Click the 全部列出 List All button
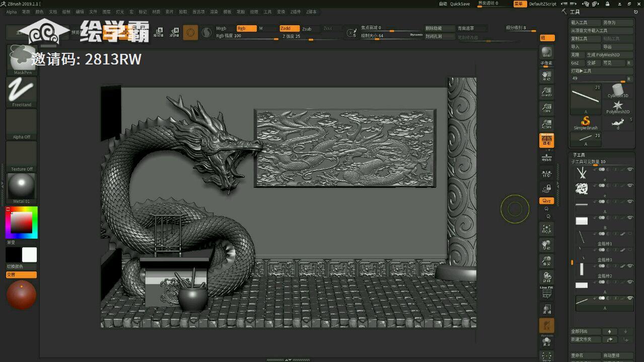The height and width of the screenshot is (362, 644). 586,332
